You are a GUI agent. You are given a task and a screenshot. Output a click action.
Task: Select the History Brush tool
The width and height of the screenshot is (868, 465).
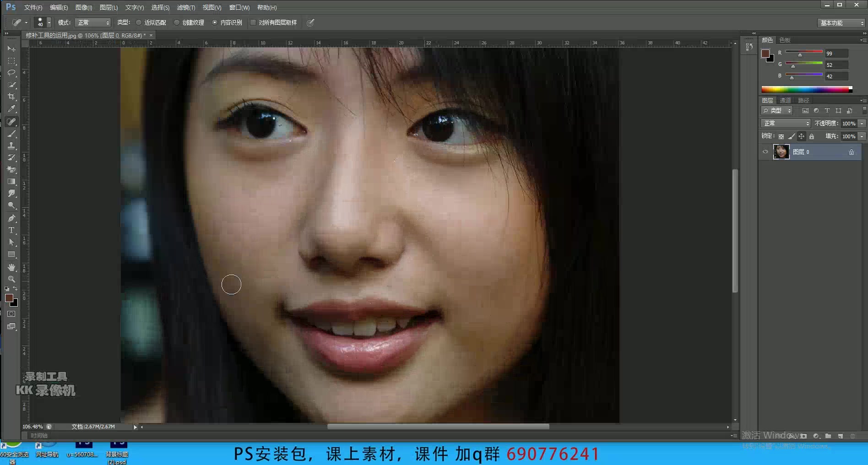tap(11, 157)
